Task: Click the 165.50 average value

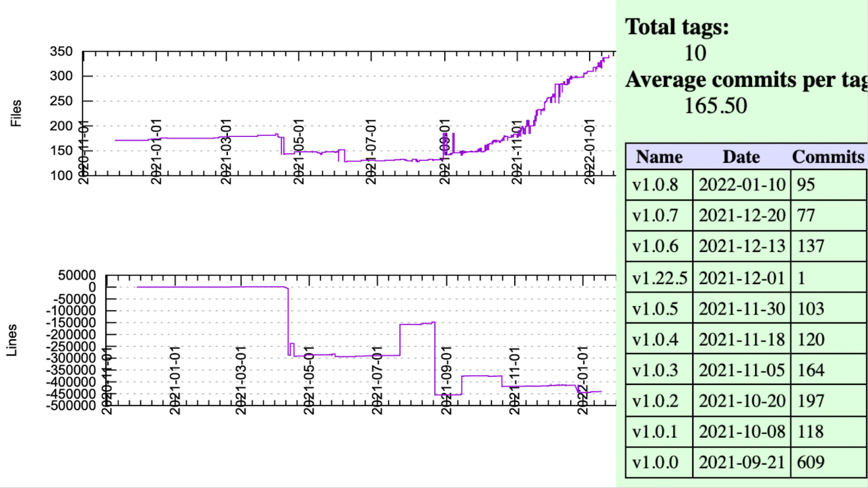Action: 716,106
